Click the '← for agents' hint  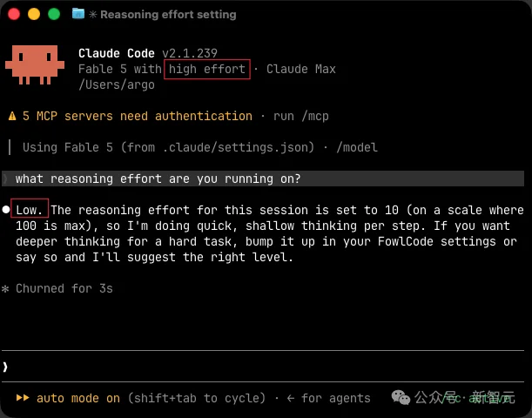click(x=327, y=398)
